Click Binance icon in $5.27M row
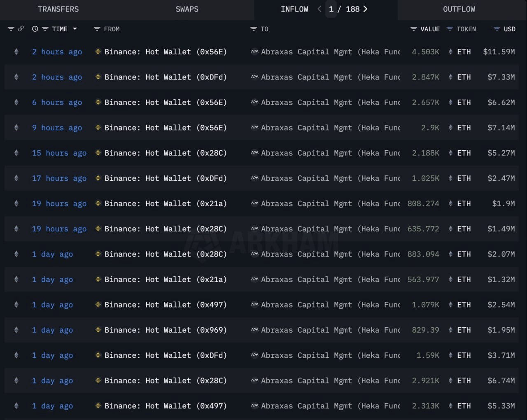The height and width of the screenshot is (420, 527). (x=98, y=153)
